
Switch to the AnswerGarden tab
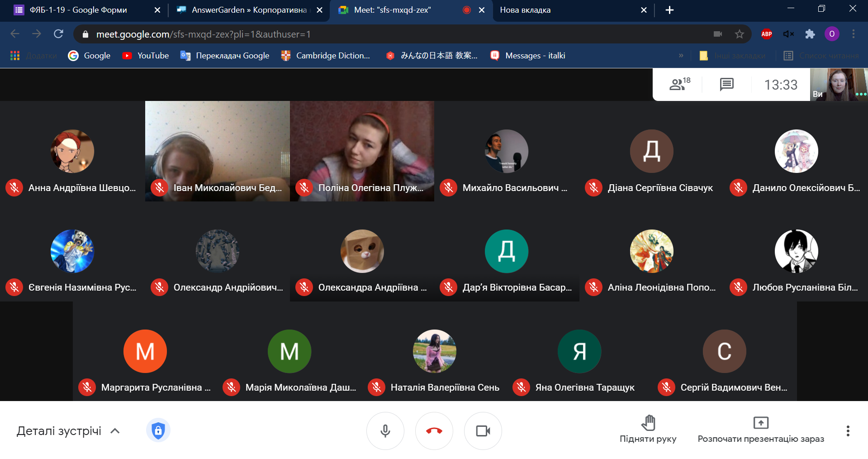coord(249,10)
